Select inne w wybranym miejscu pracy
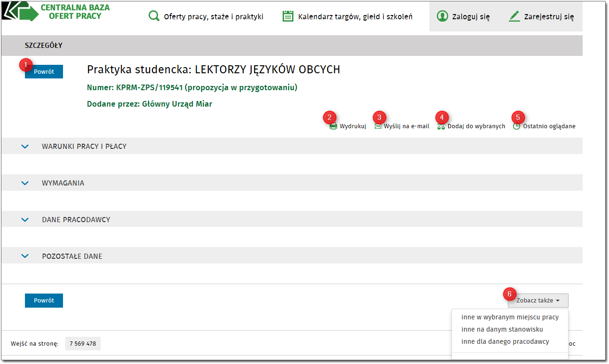609x364 pixels. [x=510, y=317]
